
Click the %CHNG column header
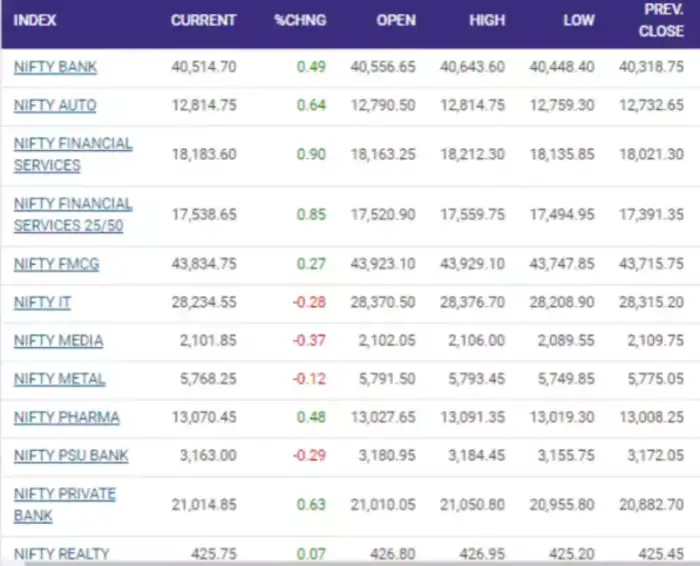pos(300,20)
